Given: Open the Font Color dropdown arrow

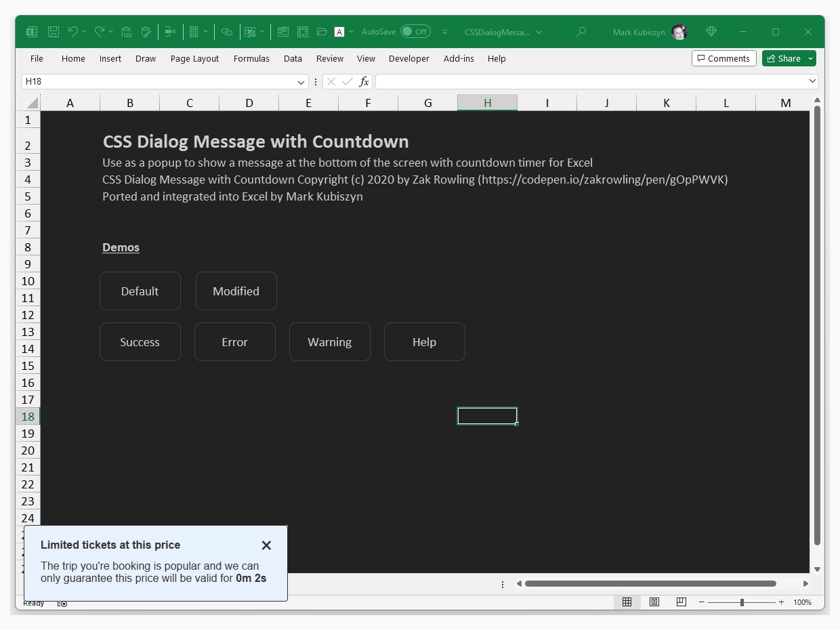Looking at the screenshot, I should point(351,31).
